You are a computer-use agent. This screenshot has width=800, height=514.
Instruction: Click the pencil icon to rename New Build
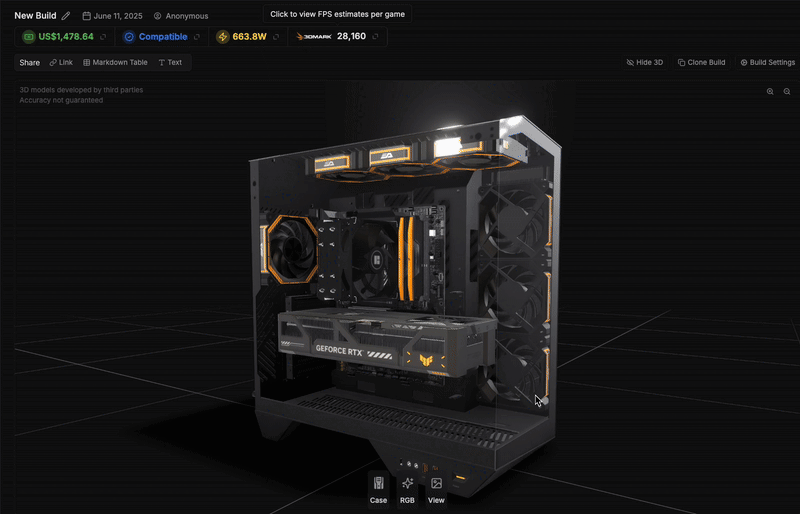[66, 16]
